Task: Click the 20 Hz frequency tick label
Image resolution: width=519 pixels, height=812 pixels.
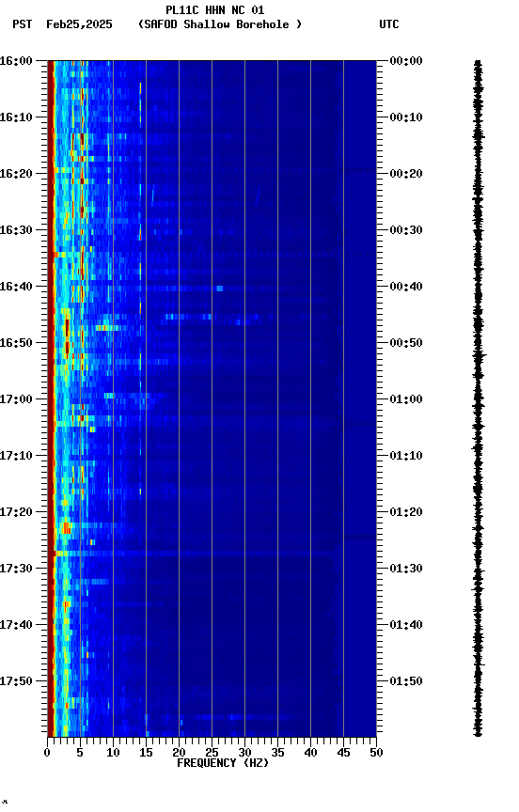Action: click(x=179, y=753)
